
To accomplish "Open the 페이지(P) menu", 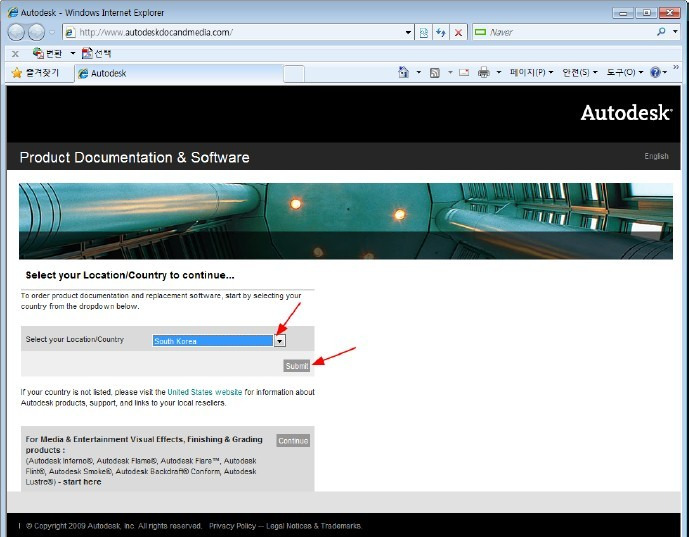I will coord(531,72).
